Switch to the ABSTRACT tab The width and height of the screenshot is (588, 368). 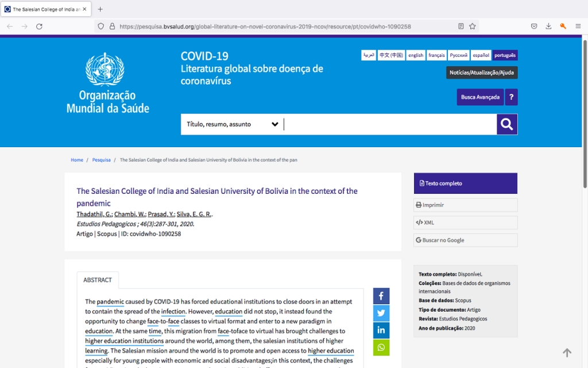(x=98, y=280)
